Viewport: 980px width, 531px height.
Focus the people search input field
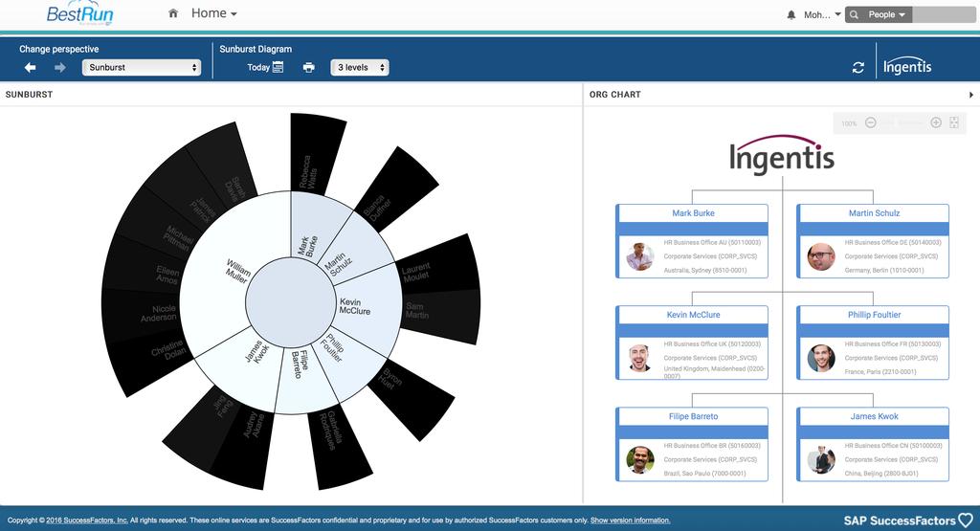point(944,14)
